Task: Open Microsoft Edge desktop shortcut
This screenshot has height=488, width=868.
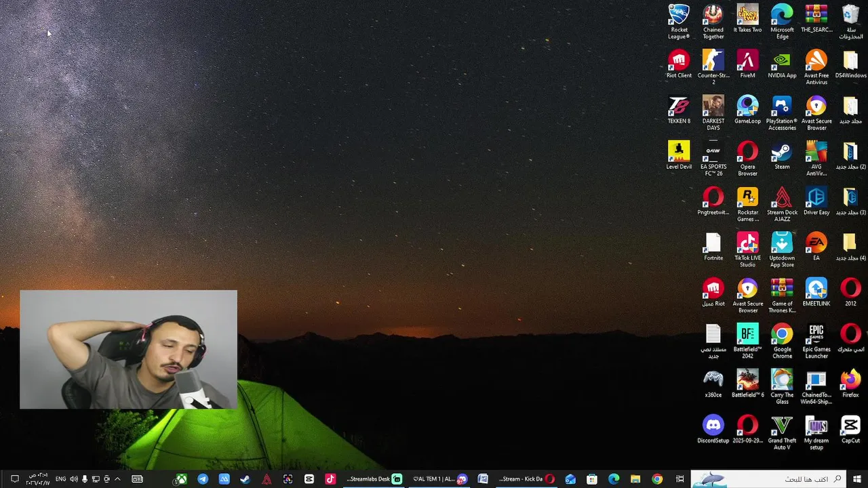Action: [782, 22]
